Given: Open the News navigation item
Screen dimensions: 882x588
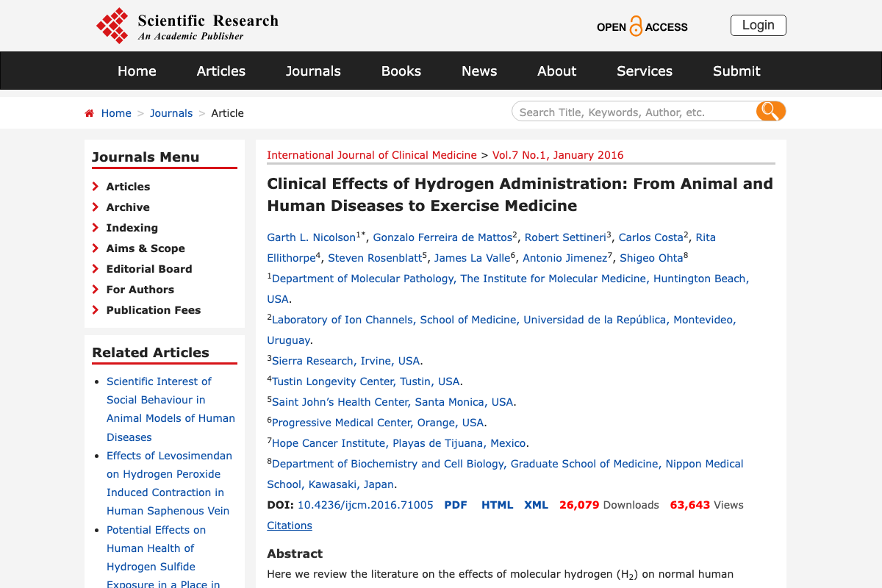Looking at the screenshot, I should click(x=479, y=71).
